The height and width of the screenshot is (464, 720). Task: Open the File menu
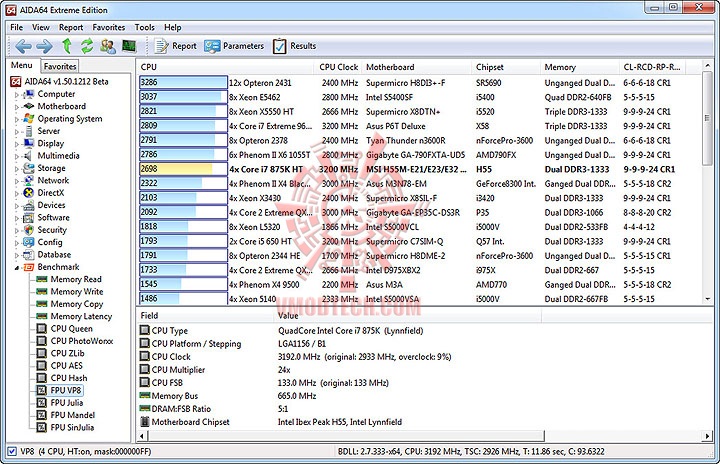[17, 27]
